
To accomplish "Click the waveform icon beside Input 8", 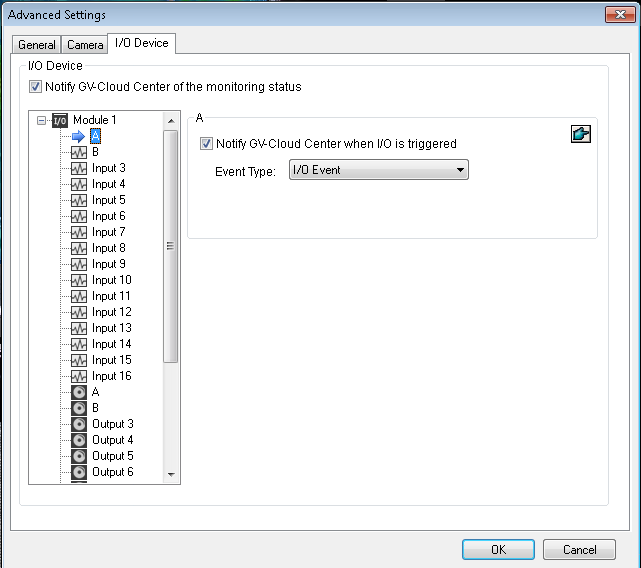I will pos(80,248).
